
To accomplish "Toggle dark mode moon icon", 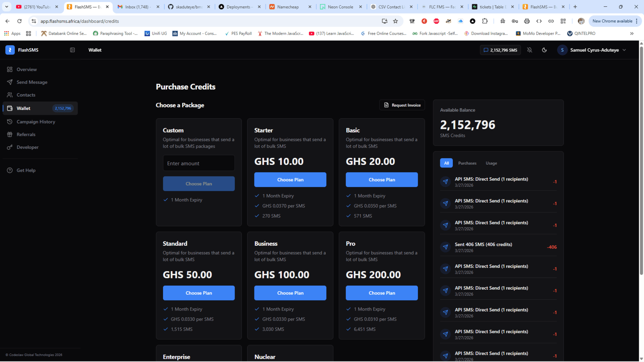I will pos(544,50).
